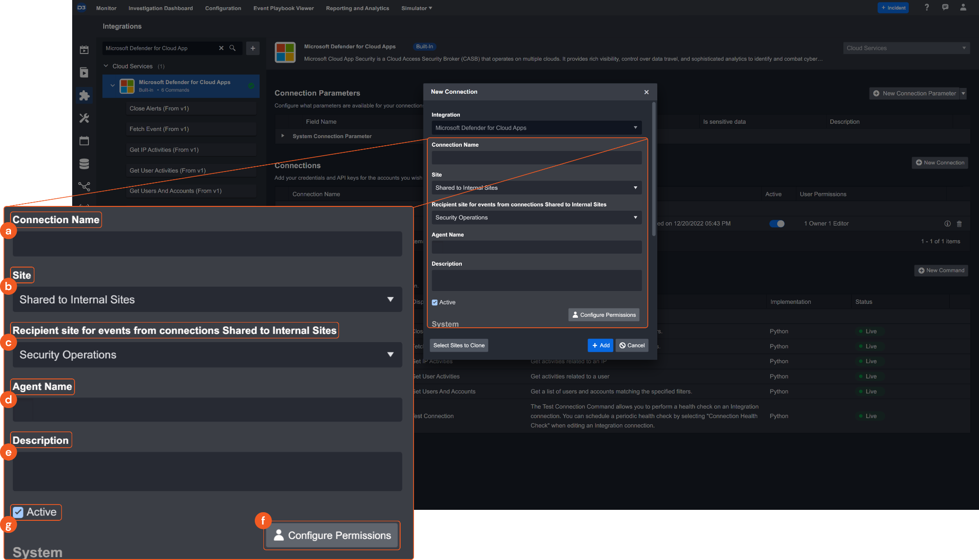The width and height of the screenshot is (979, 560).
Task: Open the Site dropdown showing Shared to Internal Sites
Action: (x=536, y=188)
